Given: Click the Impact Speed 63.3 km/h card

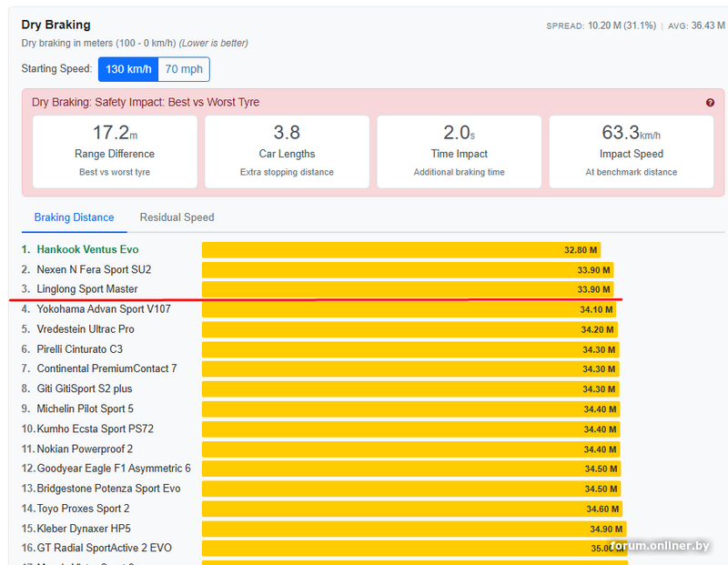Looking at the screenshot, I should pos(631,151).
